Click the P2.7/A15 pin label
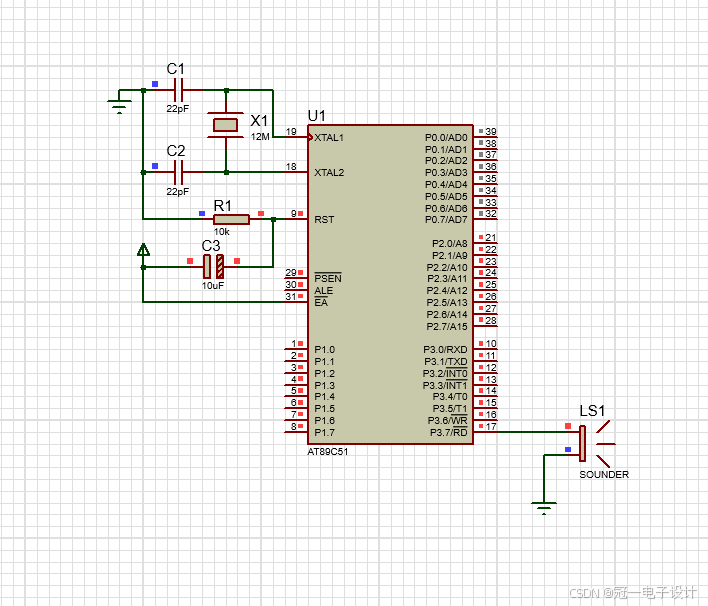708x606 pixels. (x=447, y=326)
